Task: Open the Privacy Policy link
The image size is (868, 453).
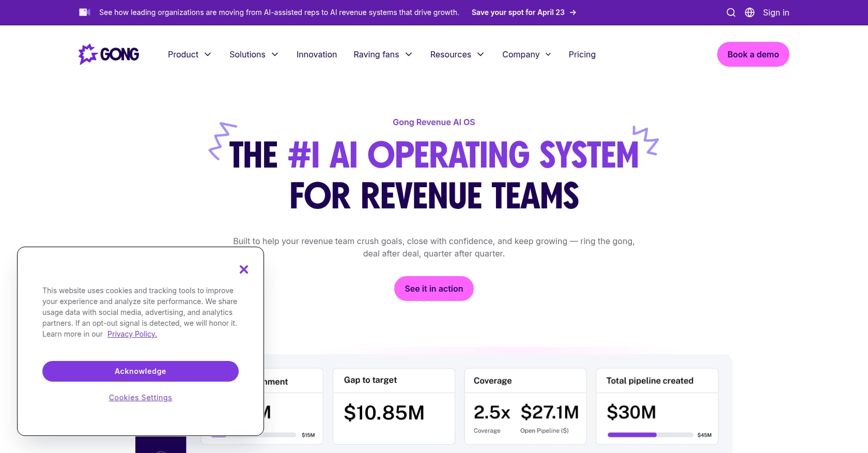Action: tap(132, 334)
